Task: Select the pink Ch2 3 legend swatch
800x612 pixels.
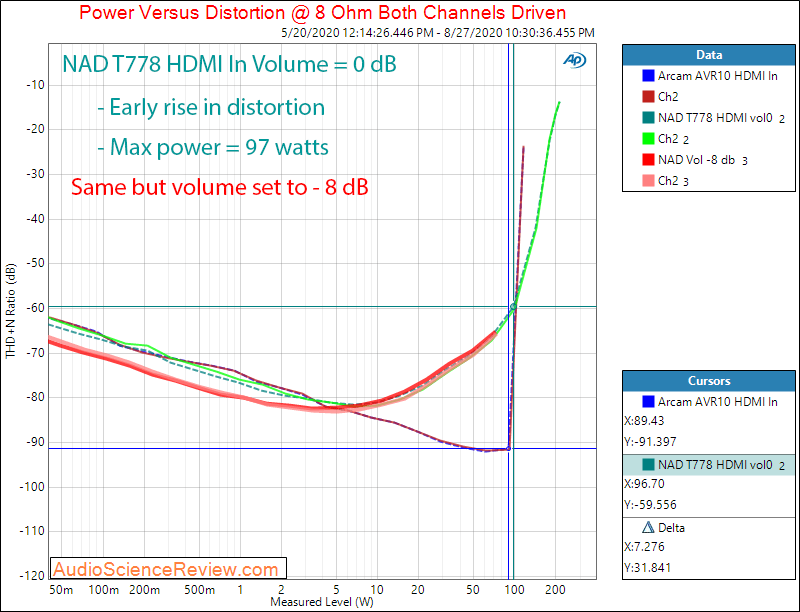Action: point(648,181)
